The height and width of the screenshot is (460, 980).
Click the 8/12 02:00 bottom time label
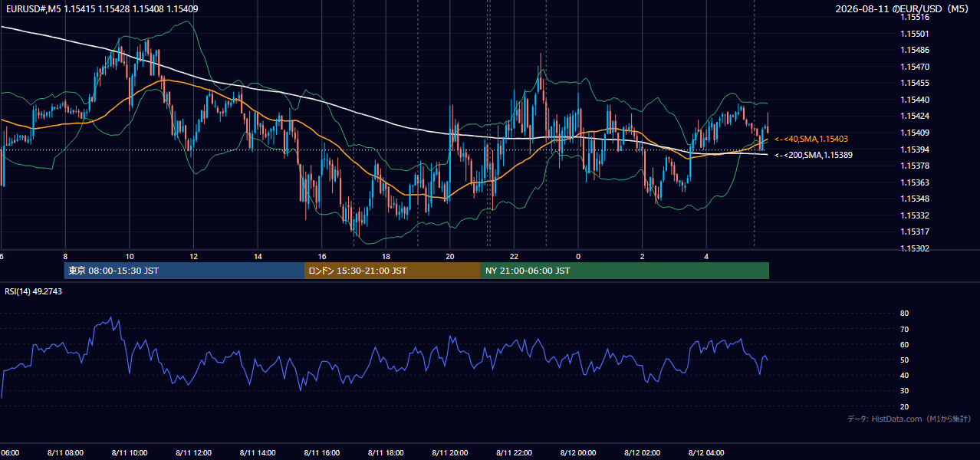[x=643, y=453]
